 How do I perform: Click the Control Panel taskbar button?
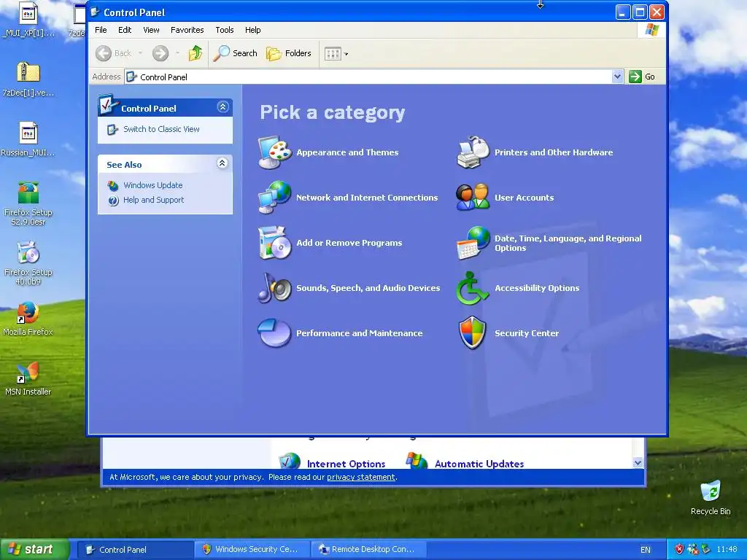click(x=134, y=550)
